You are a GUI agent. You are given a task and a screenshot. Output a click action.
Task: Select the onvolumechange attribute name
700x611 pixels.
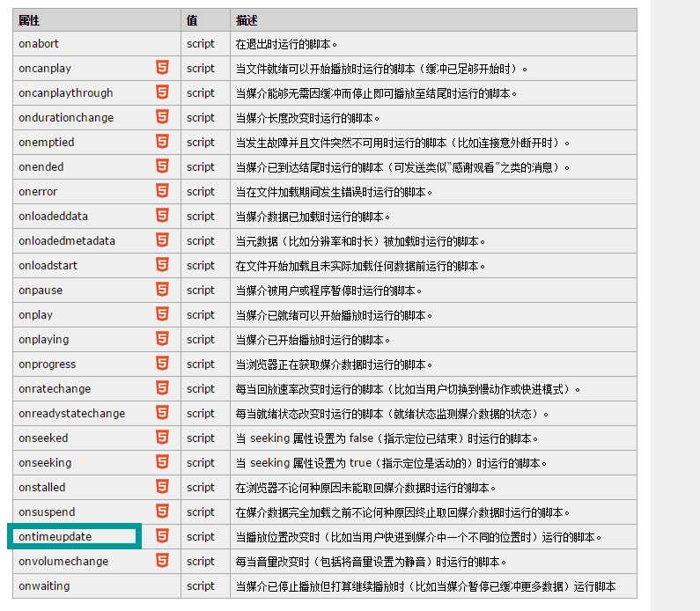pyautogui.click(x=63, y=562)
